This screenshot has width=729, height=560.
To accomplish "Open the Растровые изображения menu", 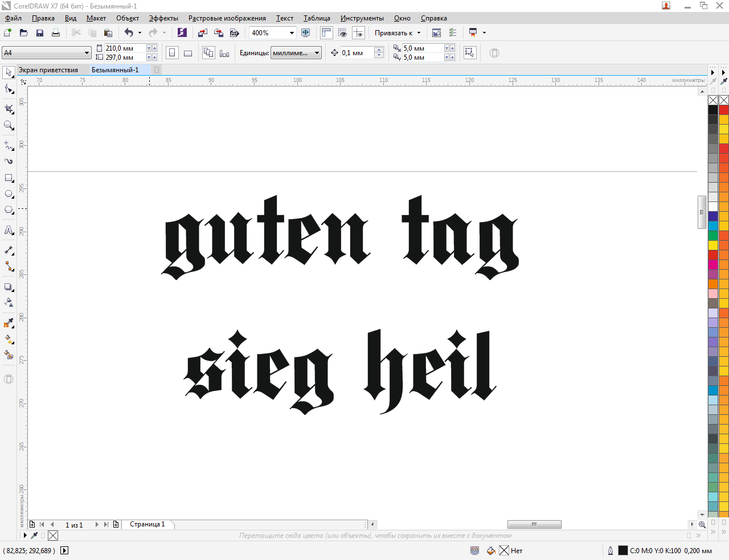I will pos(227,18).
